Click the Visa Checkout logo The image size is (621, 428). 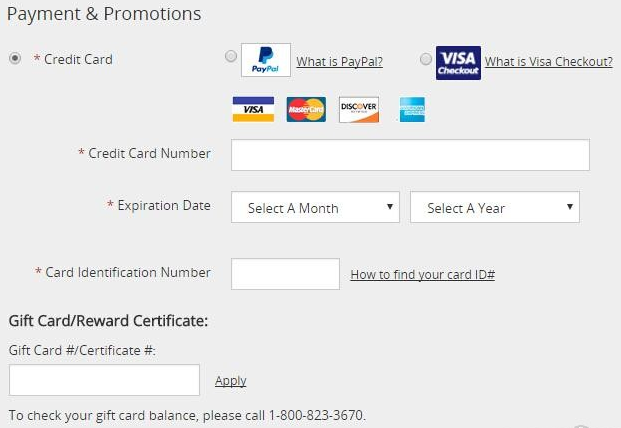(458, 63)
